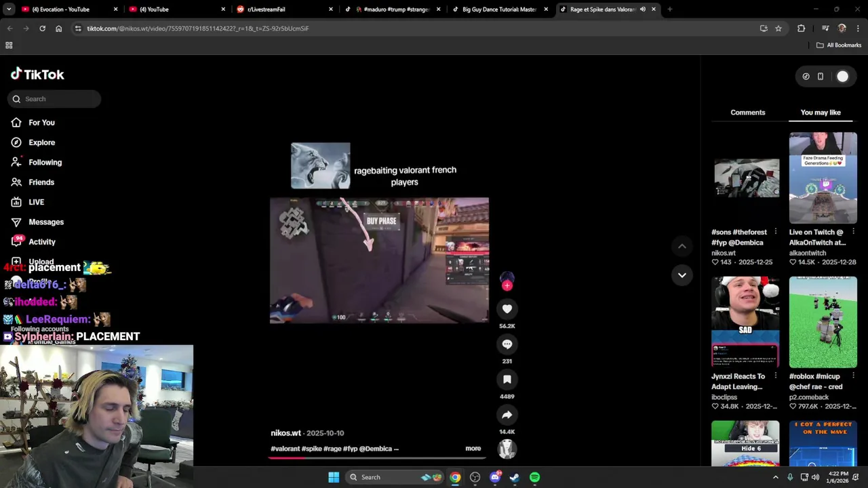
Task: Show hidden system tray icons
Action: [x=776, y=477]
